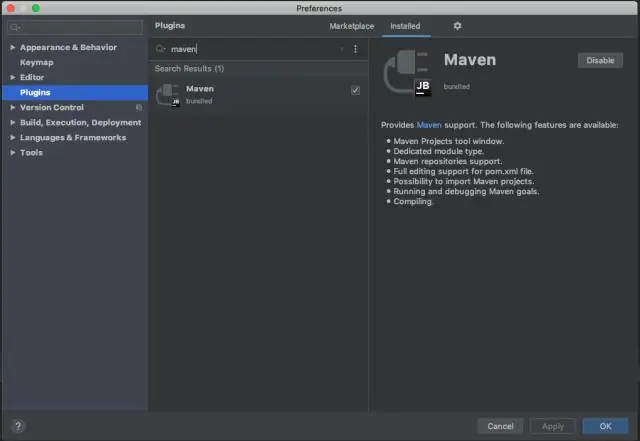Viewport: 640px width, 441px height.
Task: Open the plugins settings gear menu
Action: tap(457, 26)
